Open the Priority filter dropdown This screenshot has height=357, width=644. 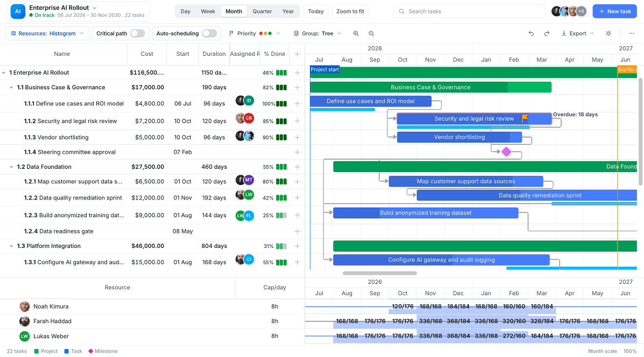(x=254, y=34)
